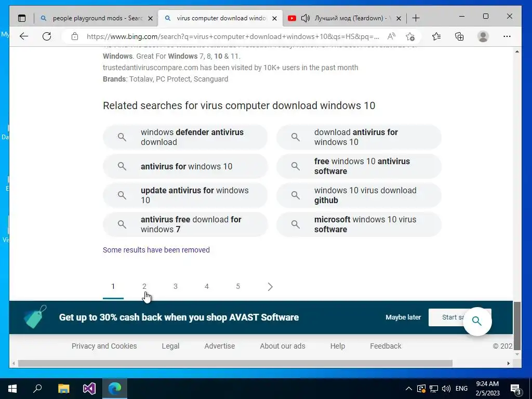Open File Explorer from the taskbar

coord(63,389)
